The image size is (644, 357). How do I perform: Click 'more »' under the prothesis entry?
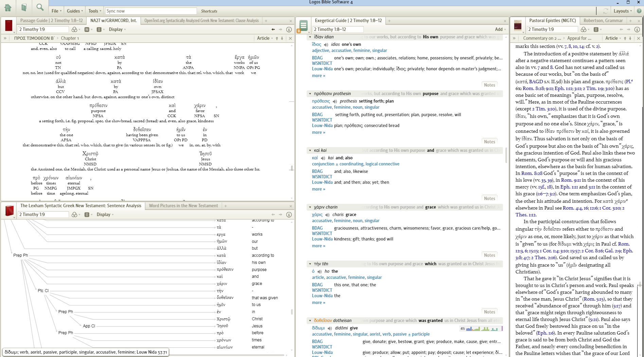pos(319,132)
